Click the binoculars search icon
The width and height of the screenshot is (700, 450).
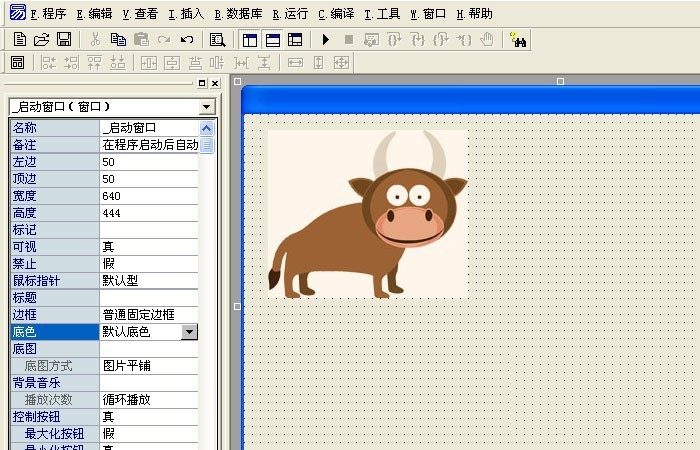(518, 40)
